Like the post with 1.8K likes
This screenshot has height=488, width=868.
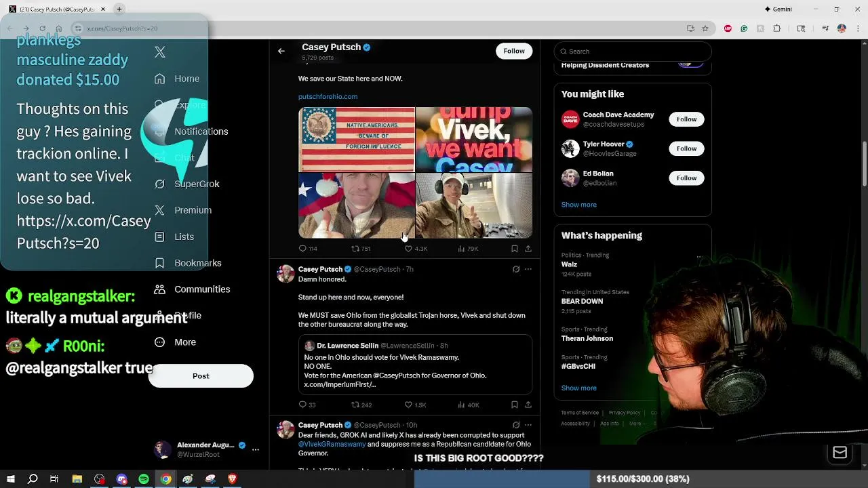coord(416,405)
